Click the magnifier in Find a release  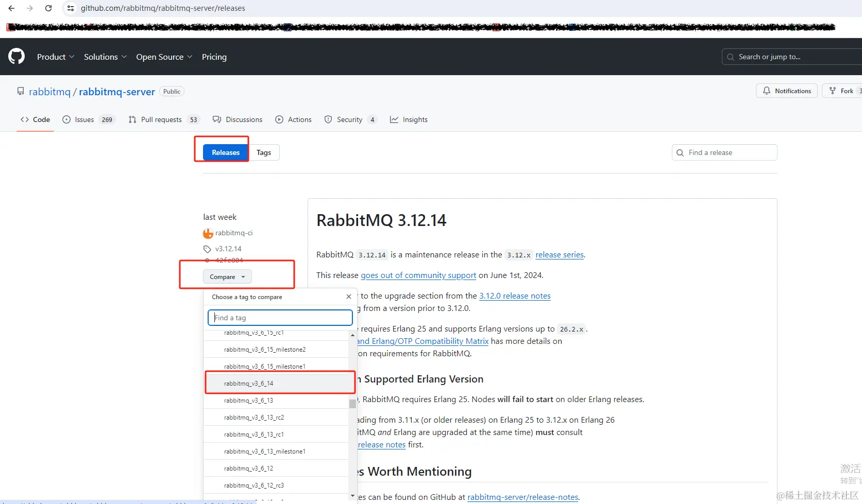tap(680, 152)
